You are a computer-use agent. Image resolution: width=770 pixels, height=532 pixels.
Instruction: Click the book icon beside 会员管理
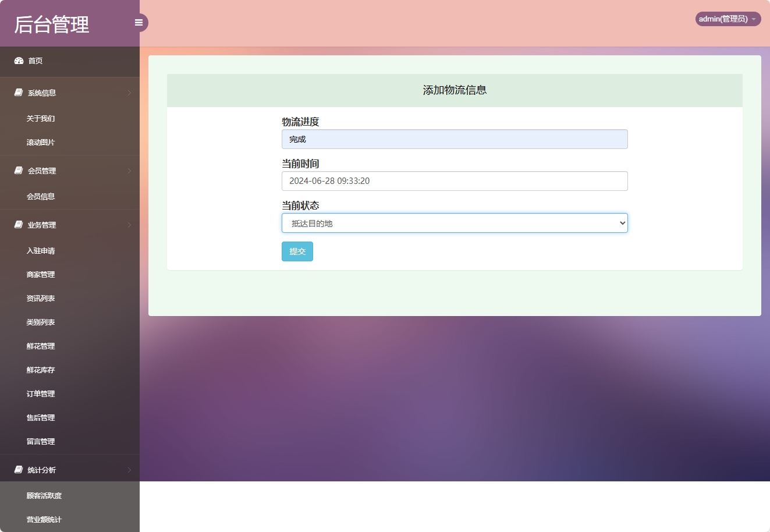click(x=19, y=171)
